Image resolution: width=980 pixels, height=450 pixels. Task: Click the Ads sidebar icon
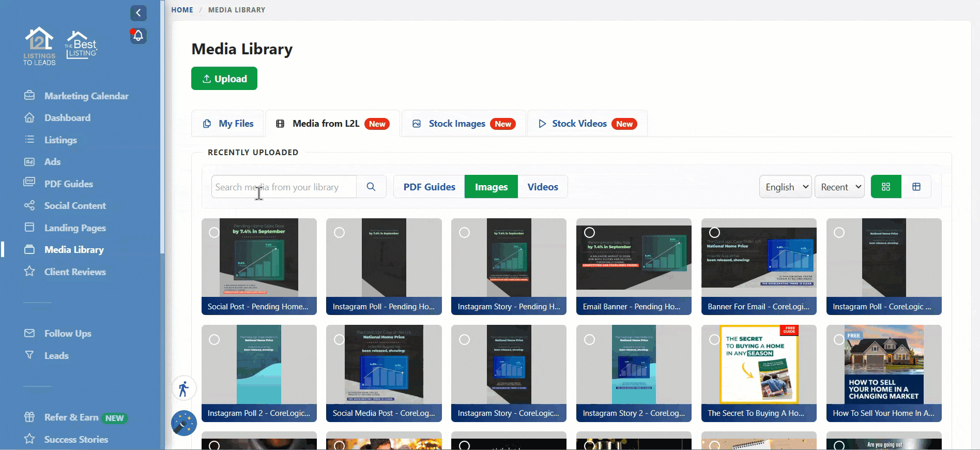point(29,161)
